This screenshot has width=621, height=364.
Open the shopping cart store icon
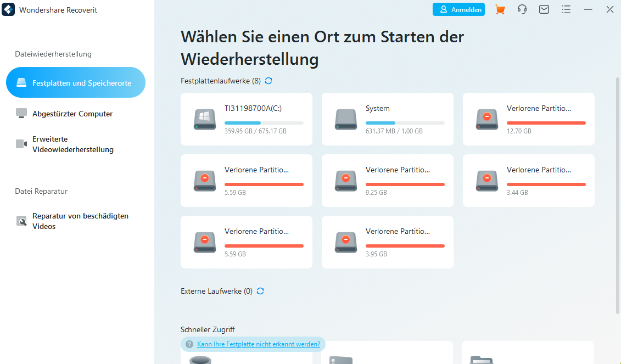(500, 9)
